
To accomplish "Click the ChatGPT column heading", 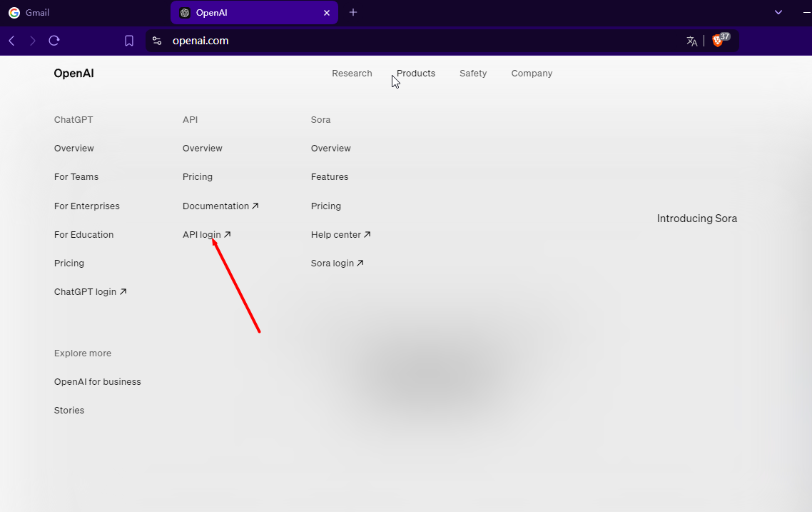I will (73, 120).
